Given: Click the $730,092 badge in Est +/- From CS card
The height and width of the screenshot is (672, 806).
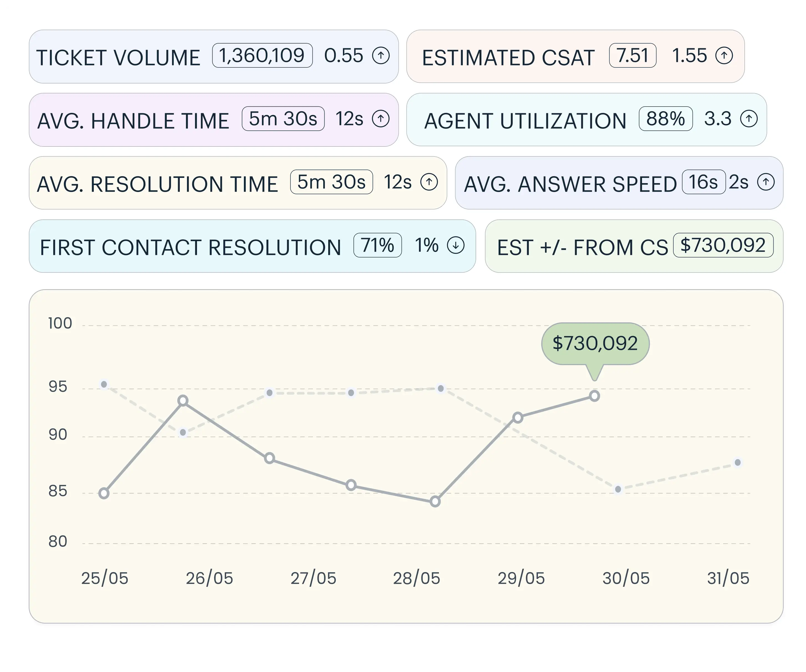Looking at the screenshot, I should [x=723, y=245].
